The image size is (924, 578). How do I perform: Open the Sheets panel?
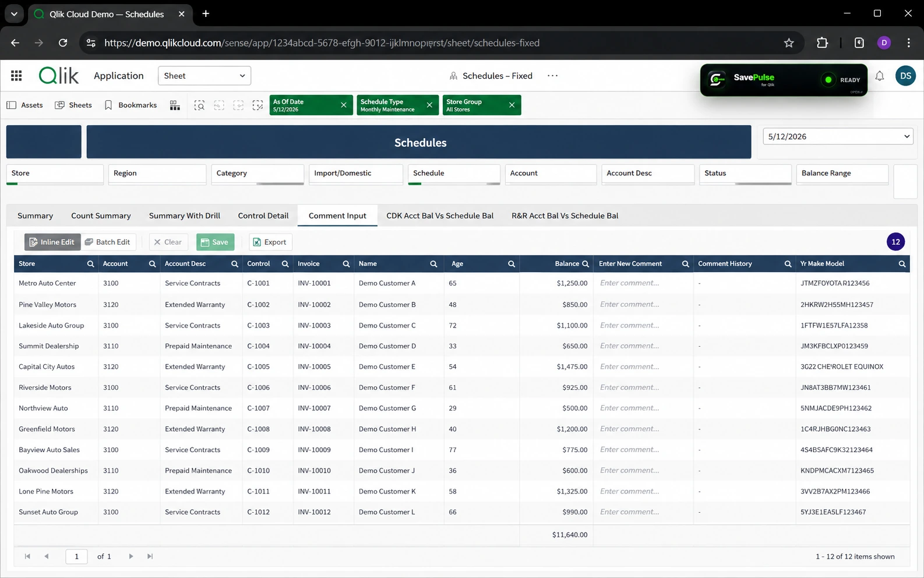(73, 105)
